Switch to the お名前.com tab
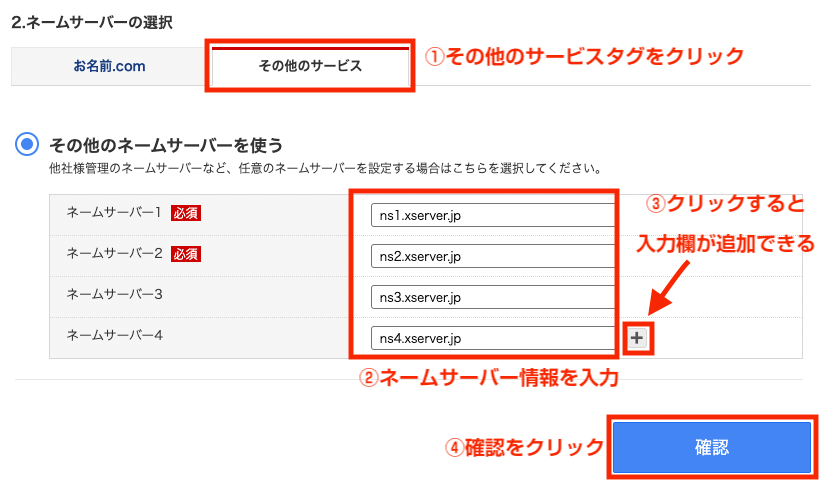Screen dimensions: 827x484 click(109, 66)
